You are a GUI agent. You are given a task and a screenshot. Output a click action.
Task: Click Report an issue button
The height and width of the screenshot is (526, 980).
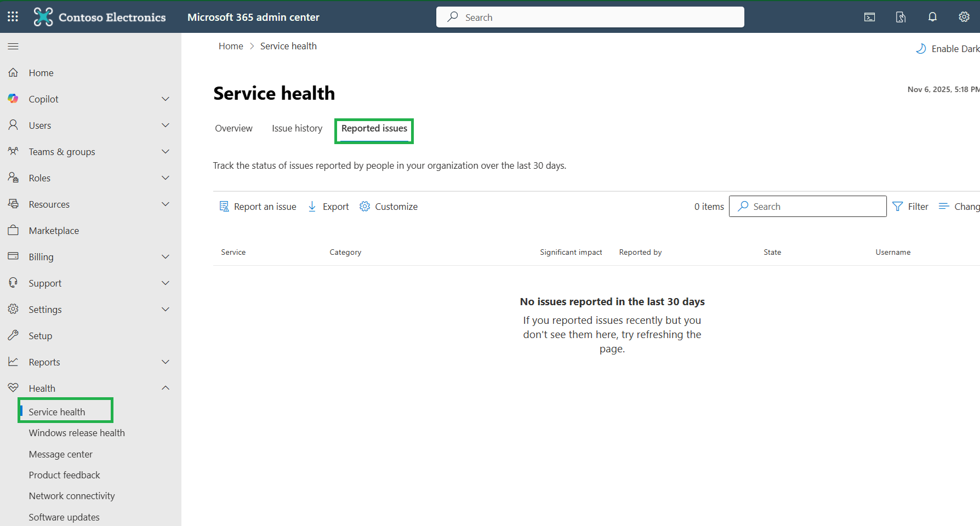[x=258, y=207]
